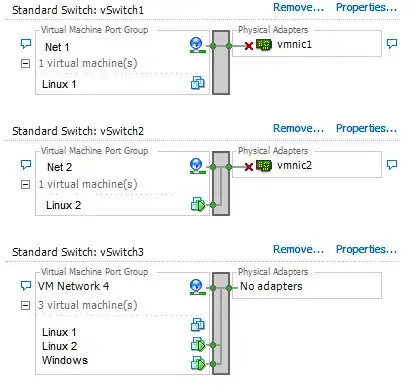Click the VM Network 4 globe icon
410x391 pixels.
(x=196, y=287)
